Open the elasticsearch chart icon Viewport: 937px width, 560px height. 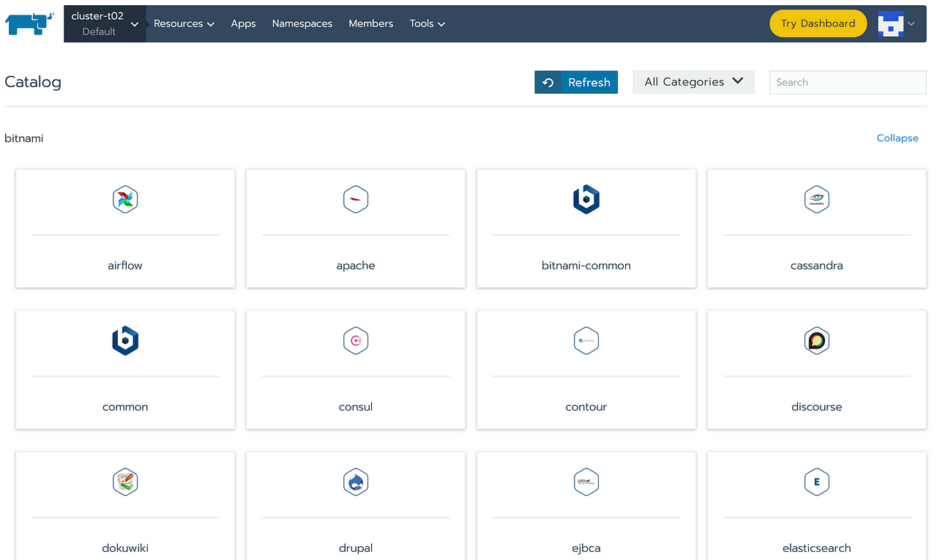(x=817, y=482)
